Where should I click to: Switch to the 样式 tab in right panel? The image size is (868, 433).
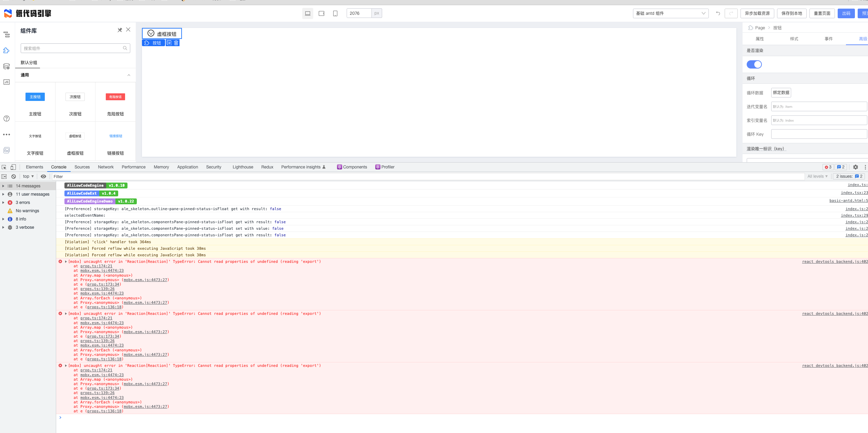click(794, 39)
